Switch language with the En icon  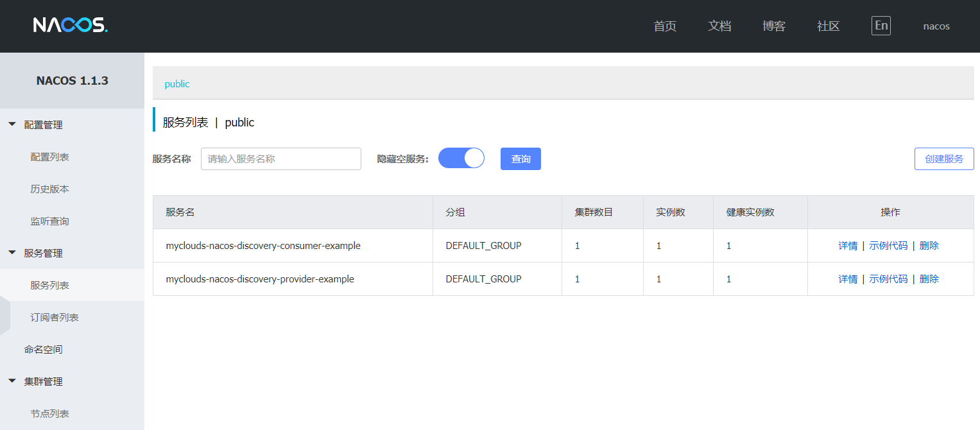(x=881, y=26)
